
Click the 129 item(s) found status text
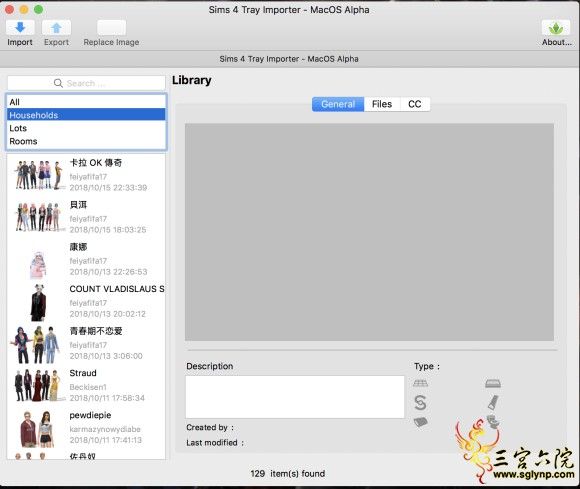pyautogui.click(x=287, y=474)
